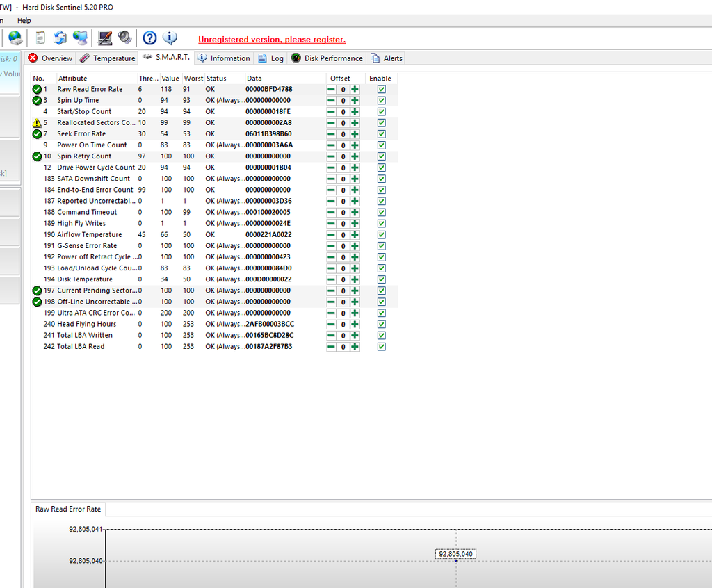Increase offset for Total LBA Read
The height and width of the screenshot is (588, 712).
click(x=355, y=346)
